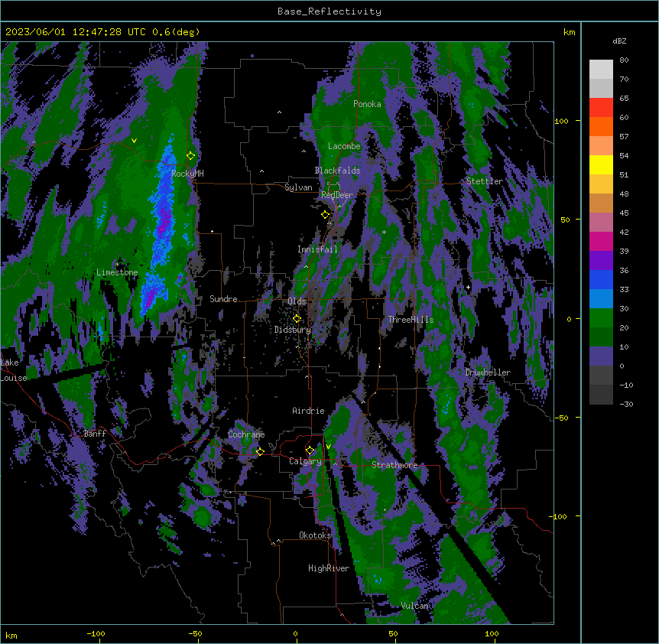Click the yellow station marker near RockyMH
The image size is (659, 644).
point(191,155)
